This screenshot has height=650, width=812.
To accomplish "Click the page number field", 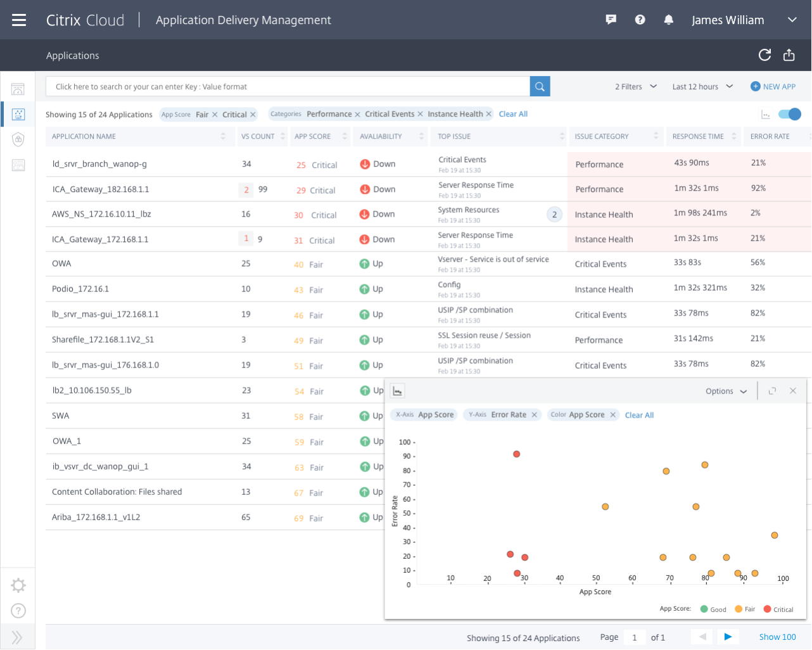I will click(x=635, y=637).
